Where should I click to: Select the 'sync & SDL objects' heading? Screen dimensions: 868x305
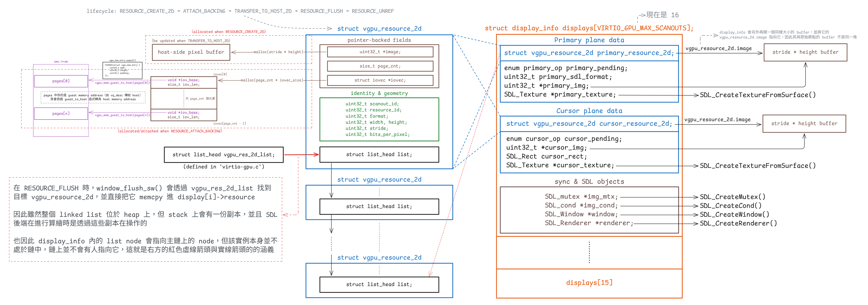point(589,182)
